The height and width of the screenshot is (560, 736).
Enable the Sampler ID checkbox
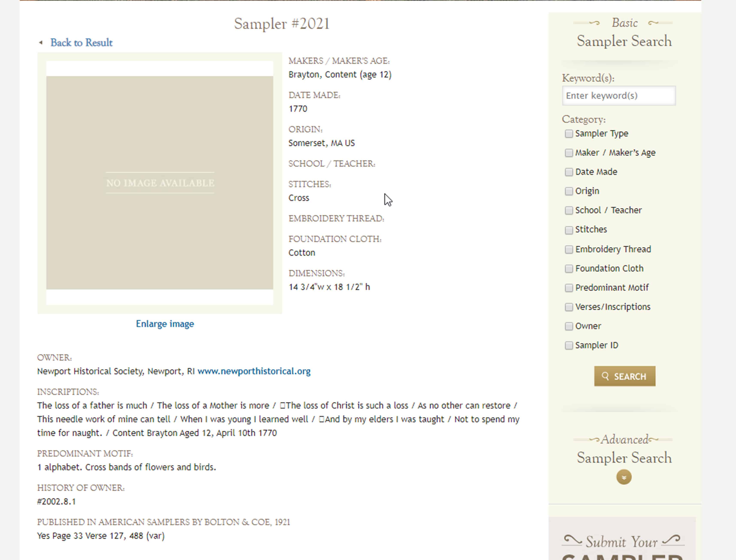point(569,345)
